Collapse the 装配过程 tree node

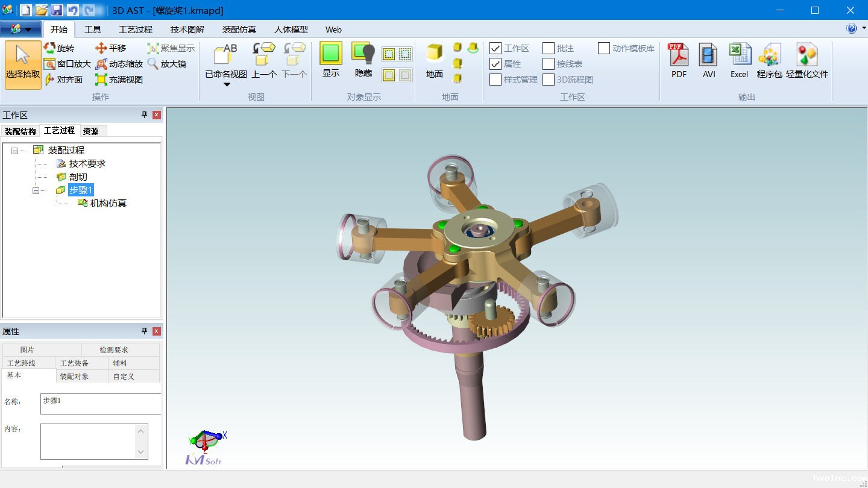15,151
